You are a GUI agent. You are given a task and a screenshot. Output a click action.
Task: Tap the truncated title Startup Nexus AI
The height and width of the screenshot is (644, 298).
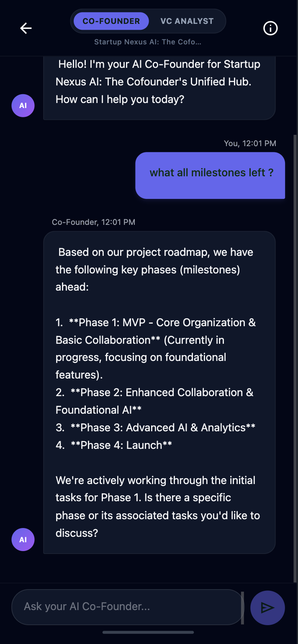click(147, 42)
